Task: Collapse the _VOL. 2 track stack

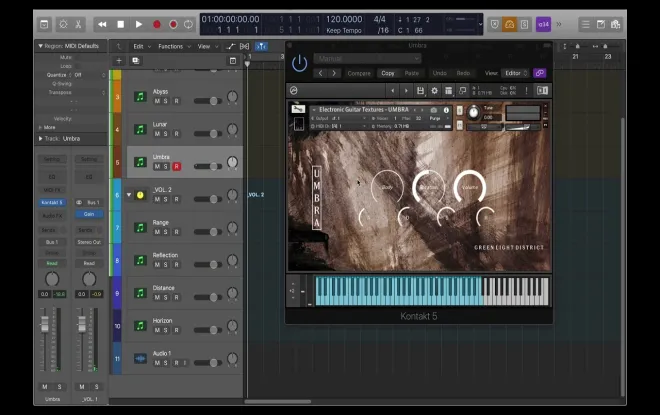Action: click(x=129, y=195)
